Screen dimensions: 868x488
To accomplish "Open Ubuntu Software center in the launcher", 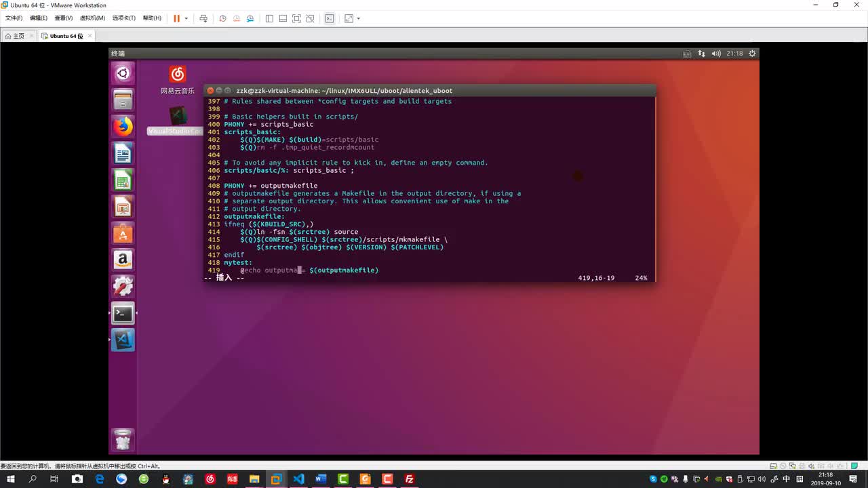I will [x=123, y=232].
